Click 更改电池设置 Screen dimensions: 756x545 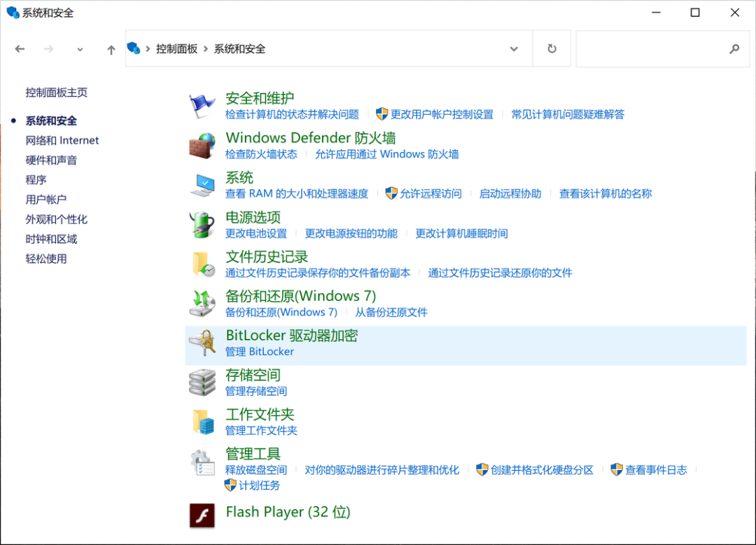(x=256, y=233)
